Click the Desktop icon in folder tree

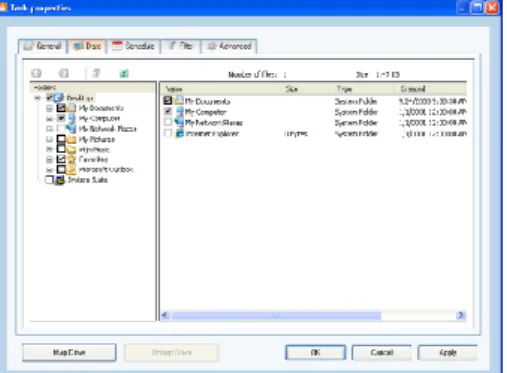pos(59,98)
